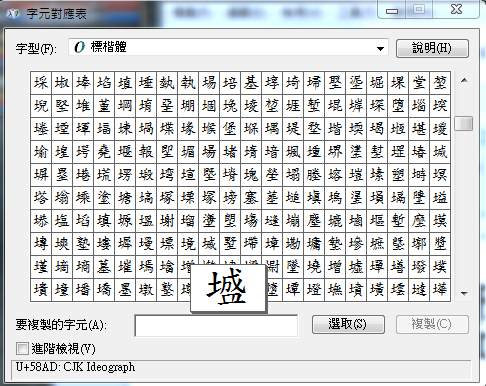Select the character 基 in the grid
This screenshot has width=486, height=386.
[x=251, y=82]
